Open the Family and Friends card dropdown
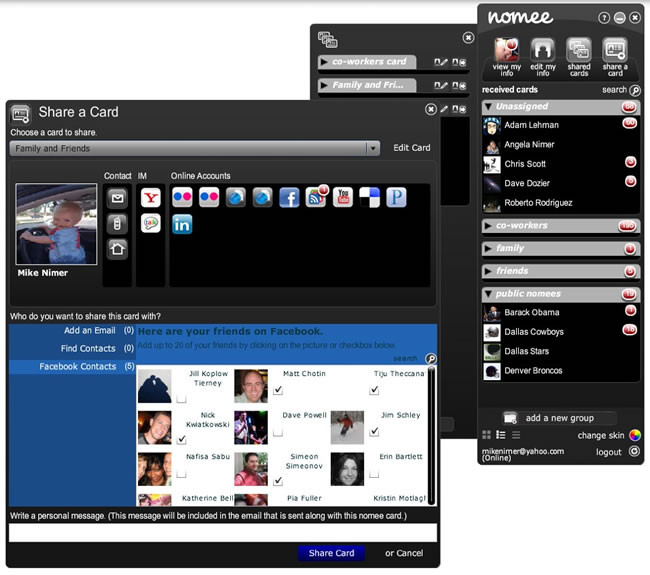The image size is (650, 575). [195, 148]
